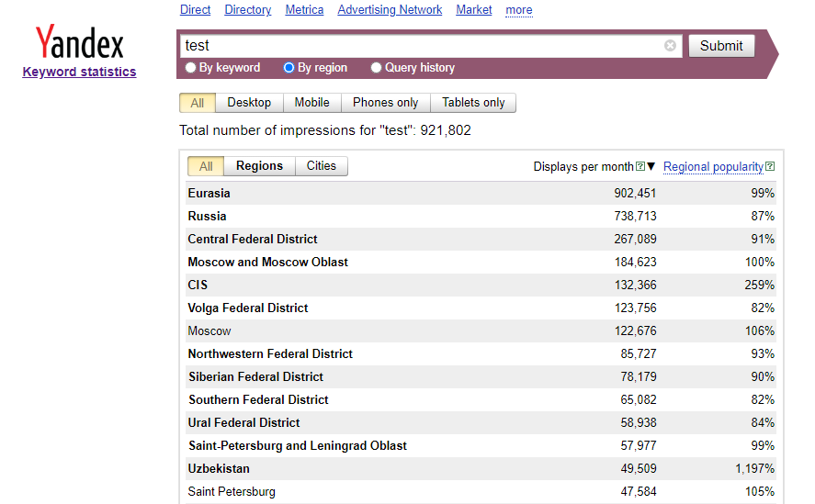
Task: Click Ural Federal District row
Action: 481,422
